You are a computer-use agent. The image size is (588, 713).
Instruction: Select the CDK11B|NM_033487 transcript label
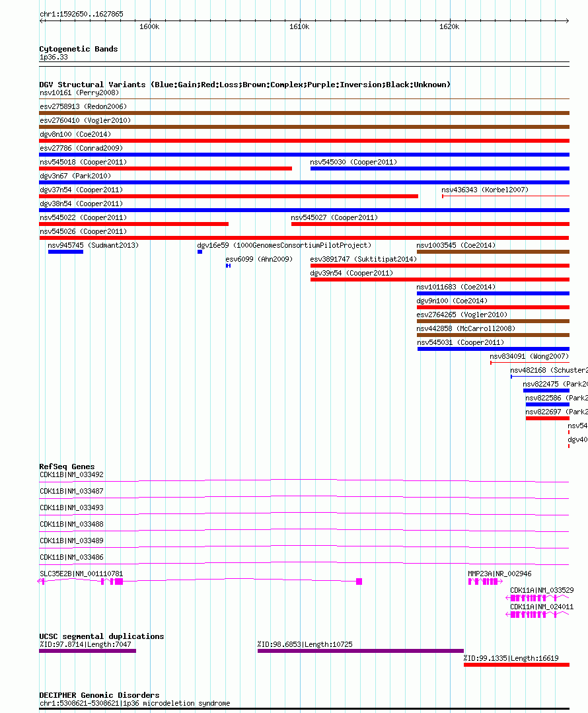pyautogui.click(x=71, y=491)
